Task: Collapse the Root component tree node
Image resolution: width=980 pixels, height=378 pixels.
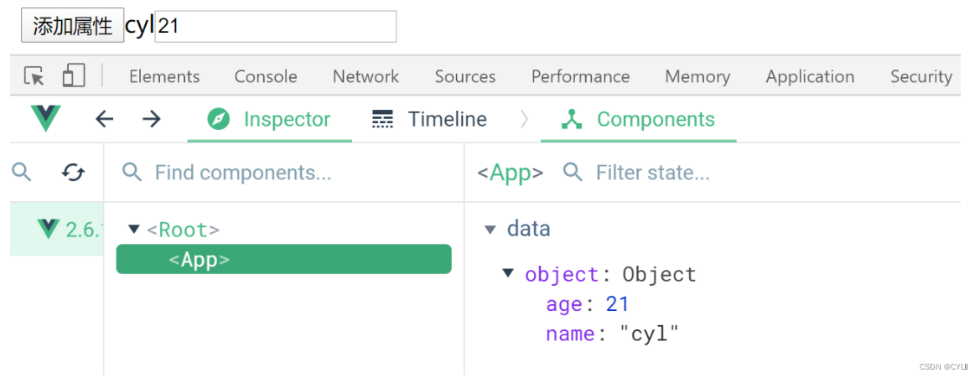Action: pyautogui.click(x=133, y=229)
